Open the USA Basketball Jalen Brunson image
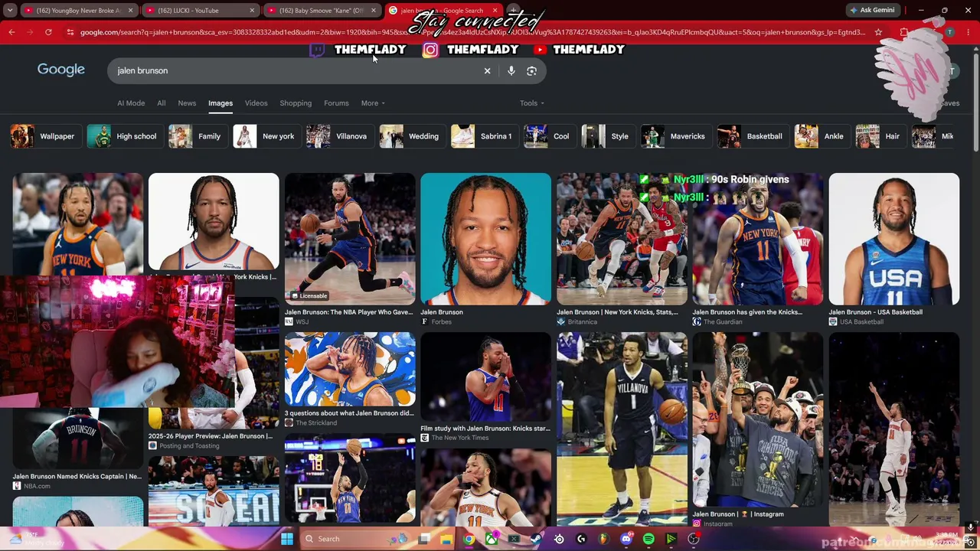 pos(893,239)
